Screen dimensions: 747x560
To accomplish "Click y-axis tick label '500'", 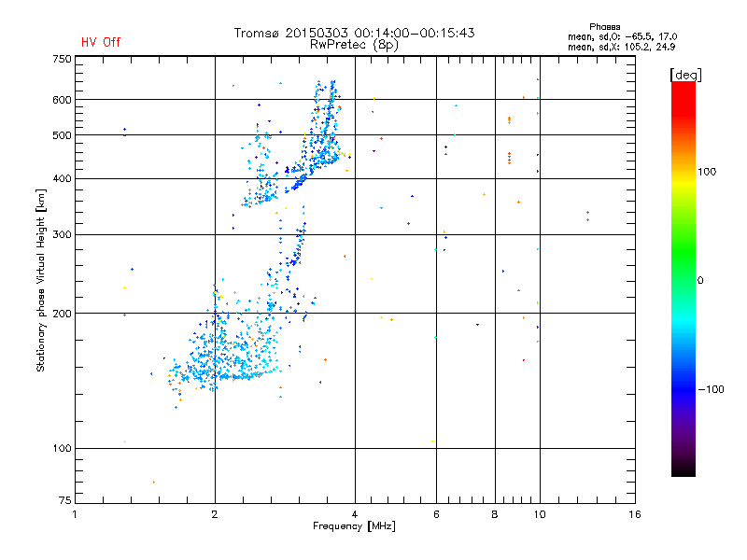I will 62,135.
